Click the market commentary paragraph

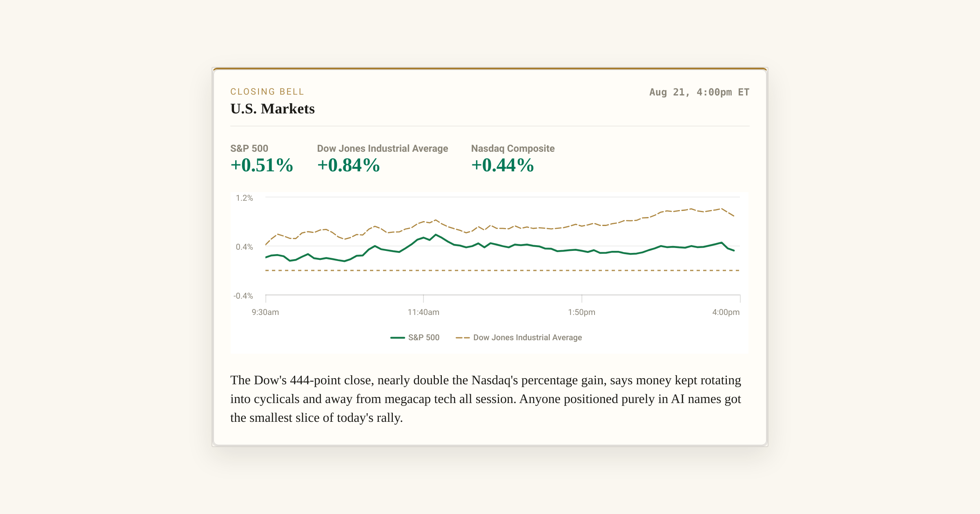tap(486, 399)
